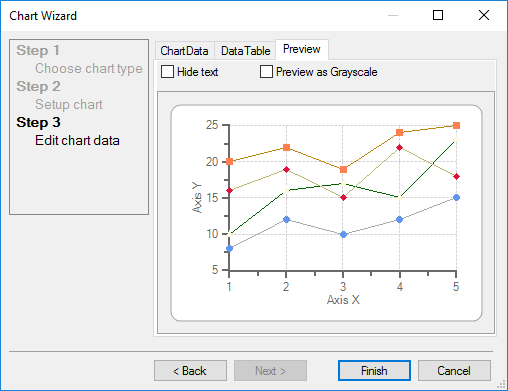The width and height of the screenshot is (508, 391).
Task: Select Setup chart step label
Action: [x=69, y=104]
